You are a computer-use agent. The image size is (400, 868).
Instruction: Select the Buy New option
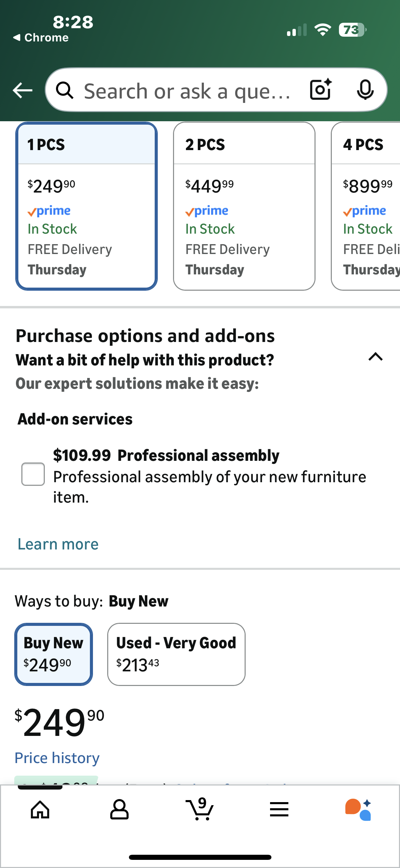click(54, 654)
